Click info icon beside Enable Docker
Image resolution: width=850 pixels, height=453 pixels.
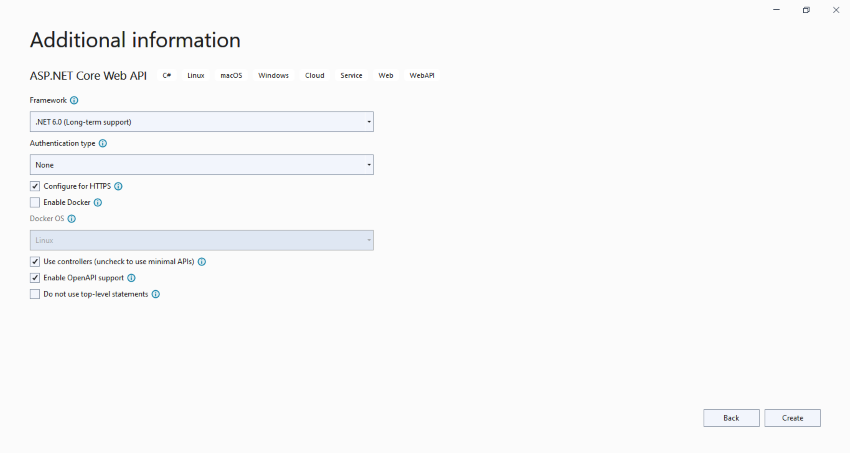point(98,203)
